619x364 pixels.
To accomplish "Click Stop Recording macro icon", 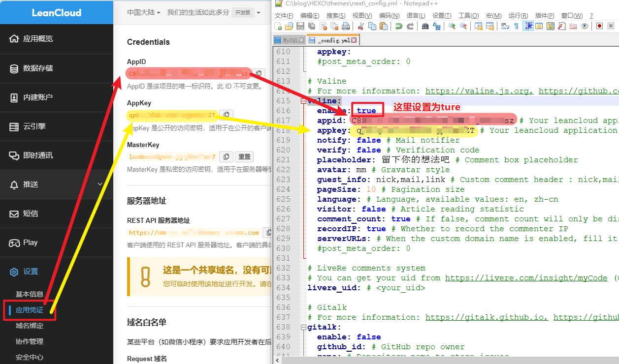I will click(x=611, y=26).
